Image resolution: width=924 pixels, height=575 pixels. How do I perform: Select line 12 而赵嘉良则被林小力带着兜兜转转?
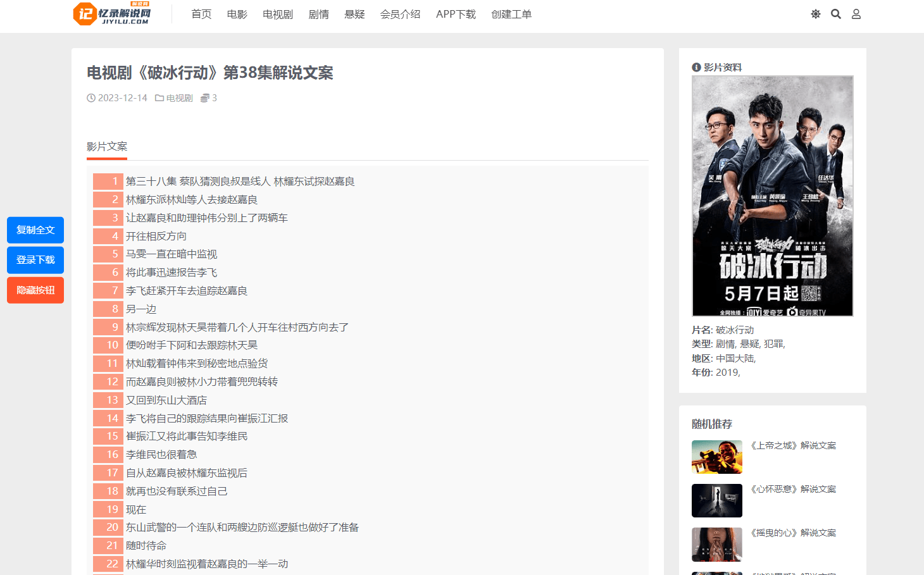tap(202, 382)
